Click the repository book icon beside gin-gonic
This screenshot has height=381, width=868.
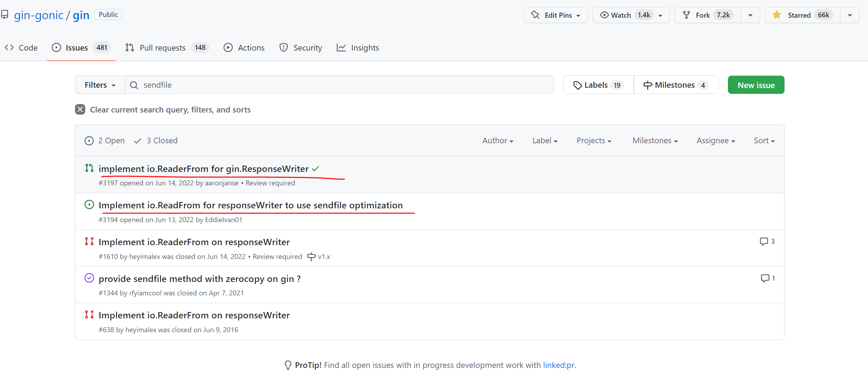[x=5, y=15]
